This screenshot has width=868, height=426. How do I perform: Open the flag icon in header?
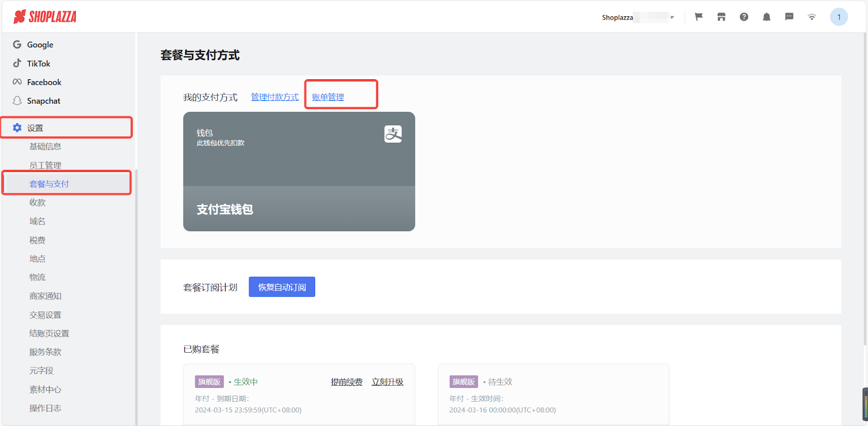[x=699, y=17]
